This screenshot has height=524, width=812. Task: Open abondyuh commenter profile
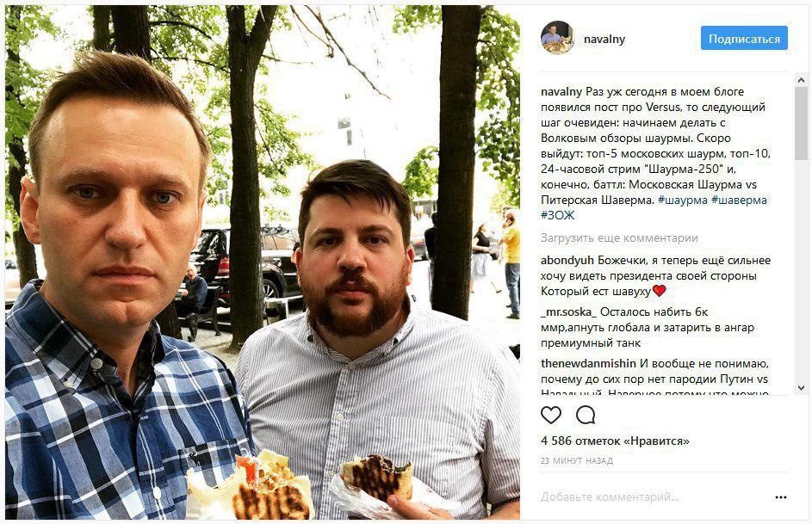coord(567,260)
